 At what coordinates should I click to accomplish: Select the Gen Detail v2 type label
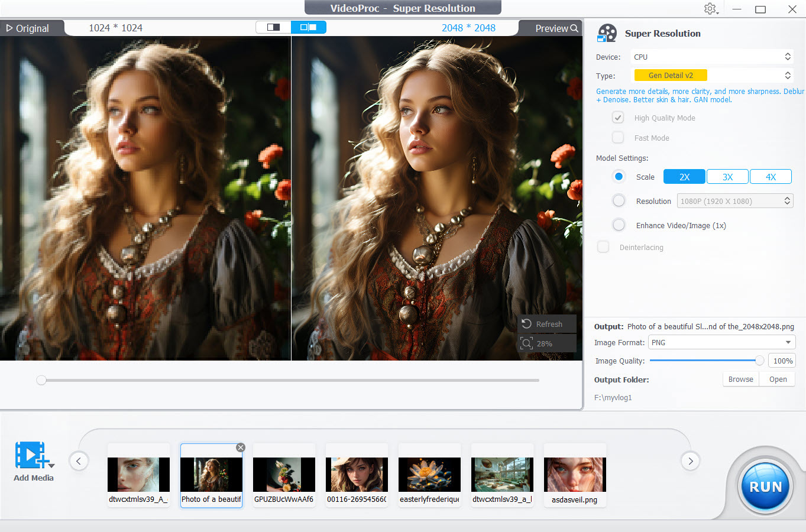670,75
